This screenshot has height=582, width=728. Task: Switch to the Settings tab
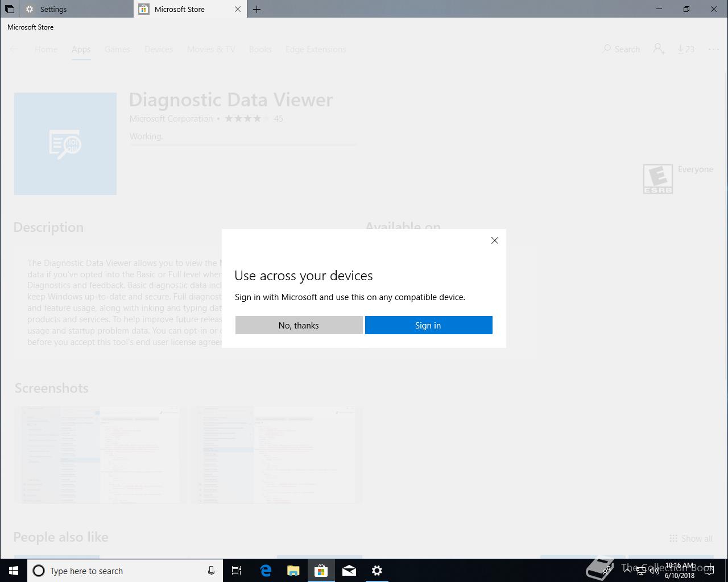pyautogui.click(x=76, y=9)
